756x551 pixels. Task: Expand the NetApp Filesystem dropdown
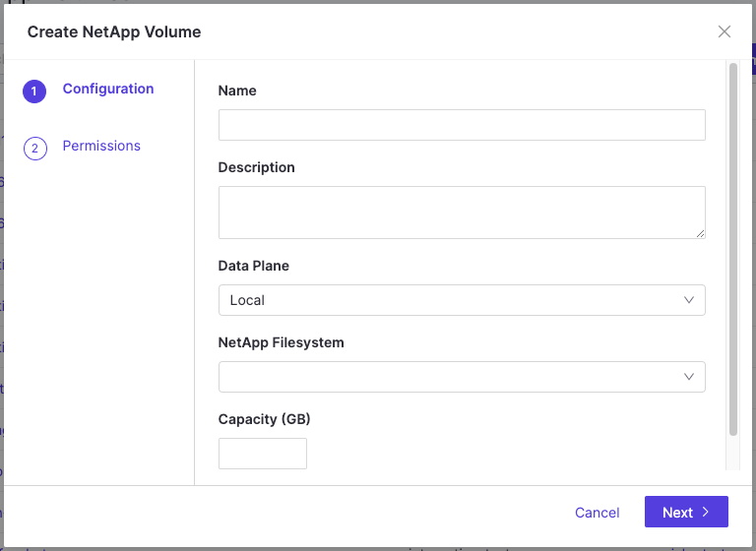pos(462,377)
